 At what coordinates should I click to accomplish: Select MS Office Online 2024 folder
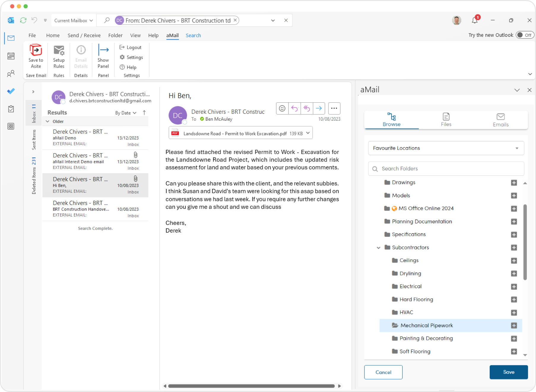click(x=426, y=208)
